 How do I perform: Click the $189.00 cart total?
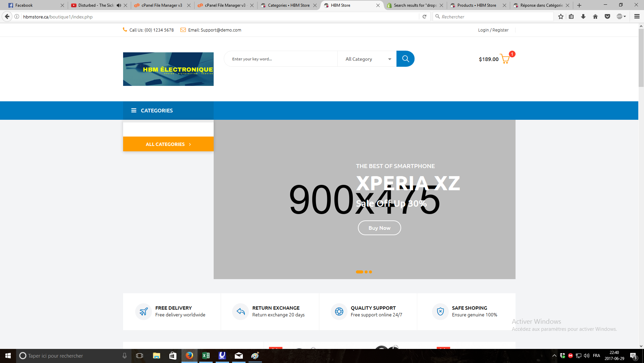[488, 59]
